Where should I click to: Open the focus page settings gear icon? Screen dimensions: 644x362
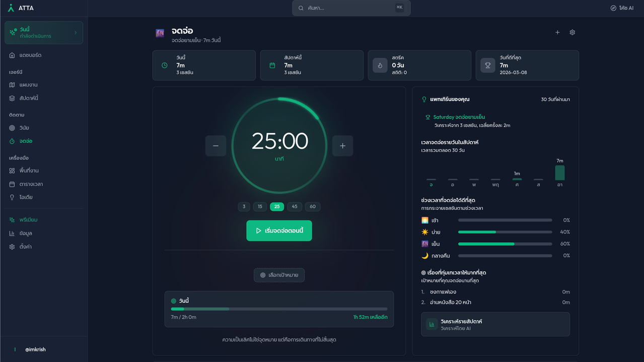(573, 32)
